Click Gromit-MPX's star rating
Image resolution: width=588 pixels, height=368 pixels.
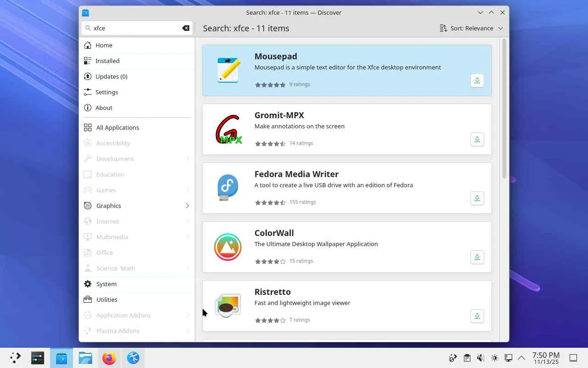[270, 144]
